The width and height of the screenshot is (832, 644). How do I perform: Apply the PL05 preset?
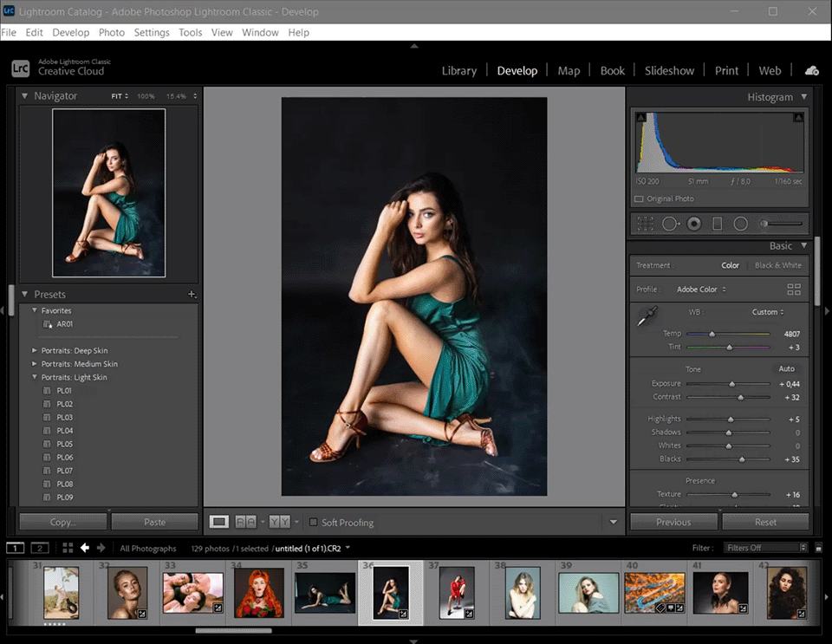click(64, 444)
